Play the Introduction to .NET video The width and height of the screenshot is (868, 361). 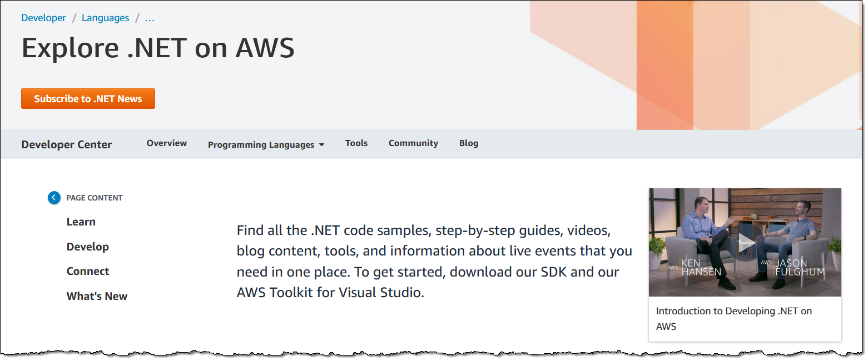tap(745, 243)
